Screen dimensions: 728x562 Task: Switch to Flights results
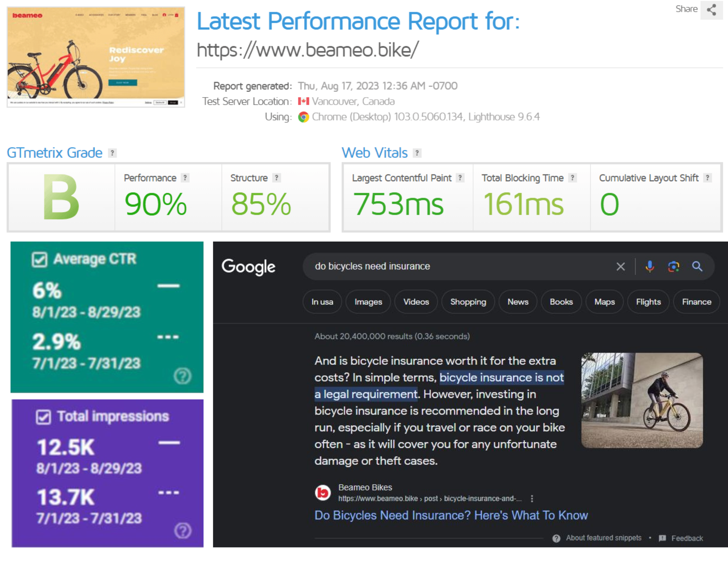coord(648,302)
